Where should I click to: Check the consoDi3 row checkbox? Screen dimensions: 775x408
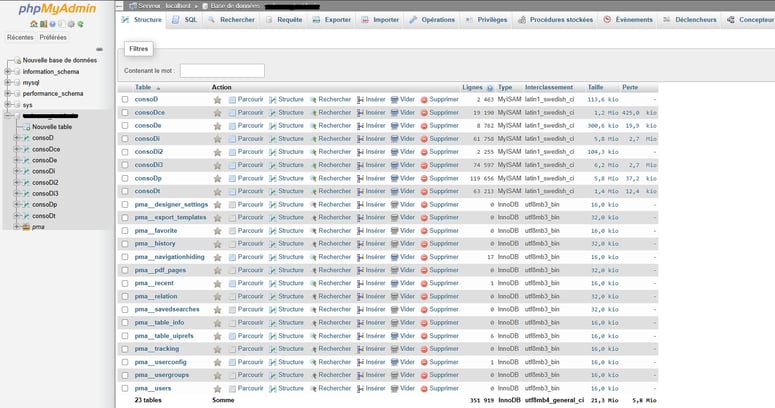pyautogui.click(x=125, y=165)
